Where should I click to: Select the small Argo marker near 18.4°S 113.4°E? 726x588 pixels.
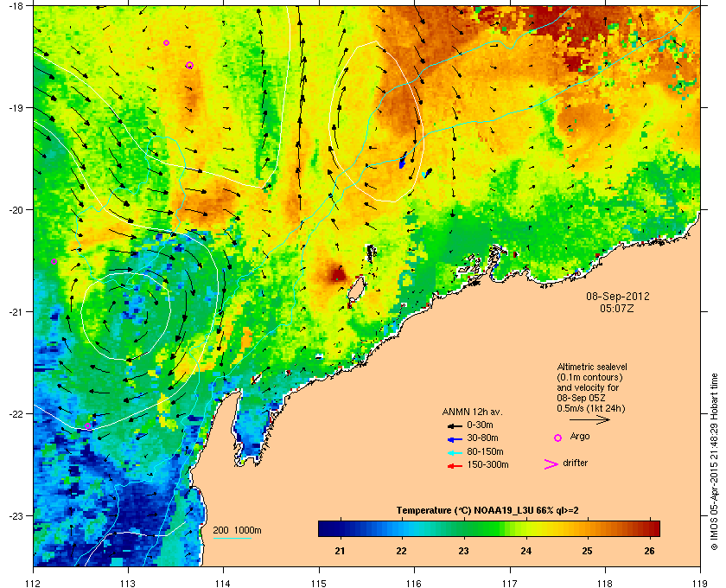coord(166,43)
